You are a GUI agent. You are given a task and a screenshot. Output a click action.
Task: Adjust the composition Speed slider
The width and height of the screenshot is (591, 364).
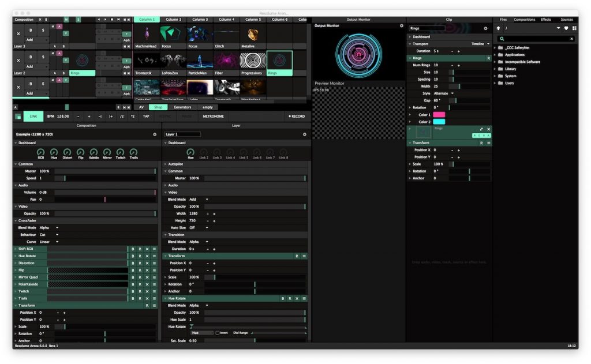(x=105, y=178)
